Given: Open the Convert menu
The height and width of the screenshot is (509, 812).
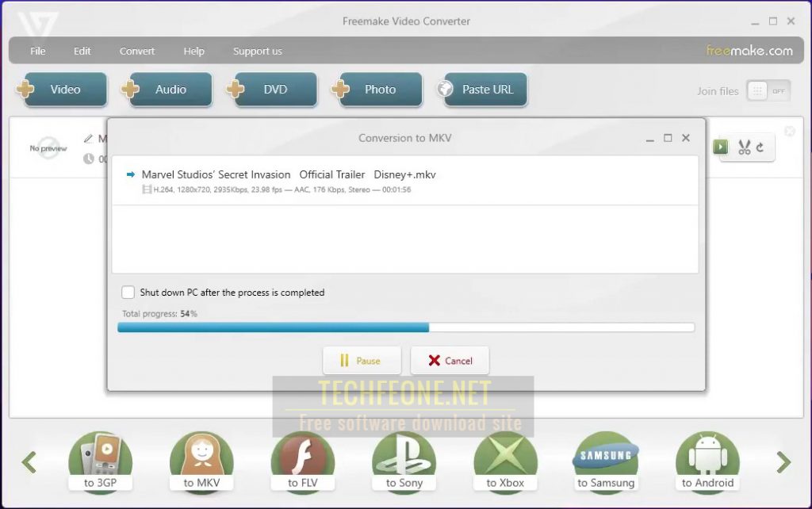Looking at the screenshot, I should [136, 51].
